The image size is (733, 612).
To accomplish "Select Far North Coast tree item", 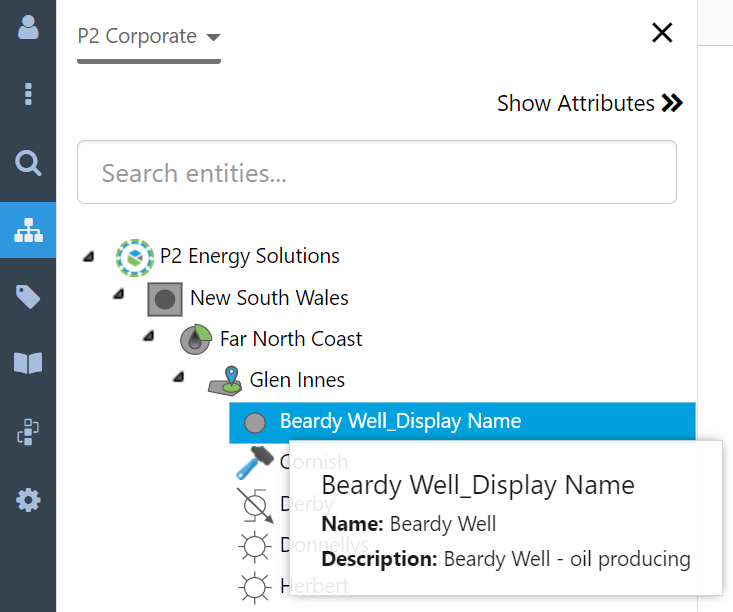I will click(291, 339).
